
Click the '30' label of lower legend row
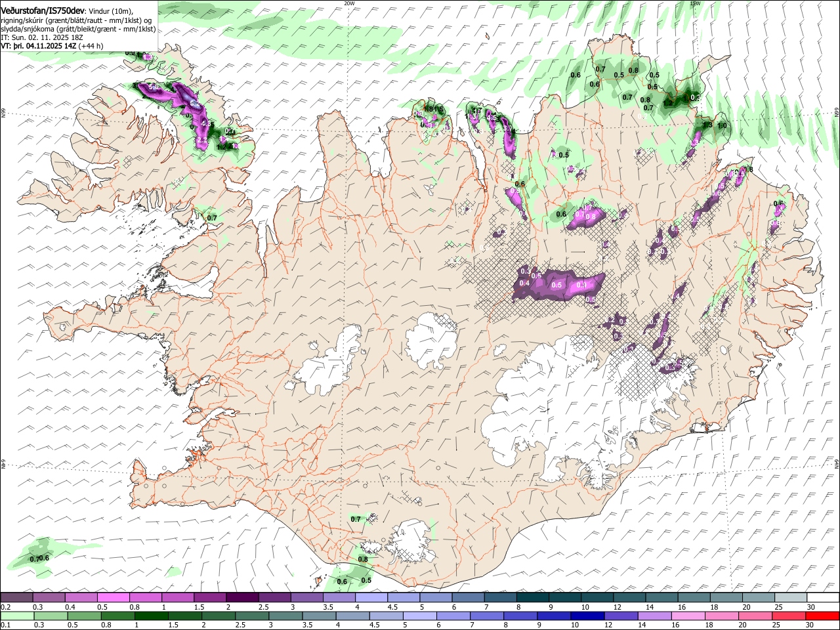810,625
